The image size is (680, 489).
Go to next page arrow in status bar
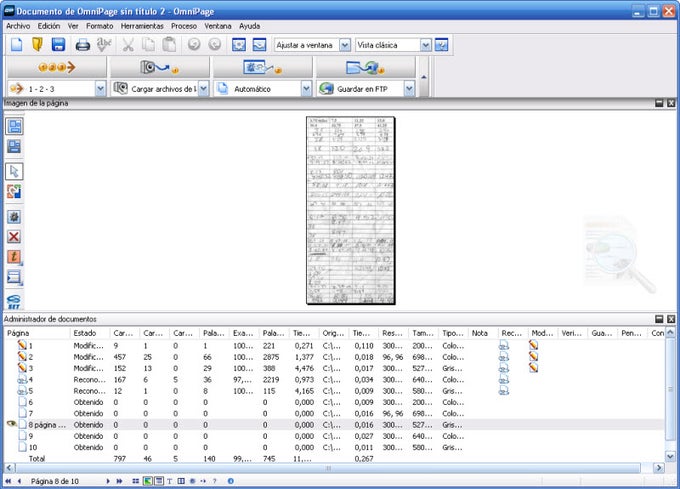pos(108,481)
